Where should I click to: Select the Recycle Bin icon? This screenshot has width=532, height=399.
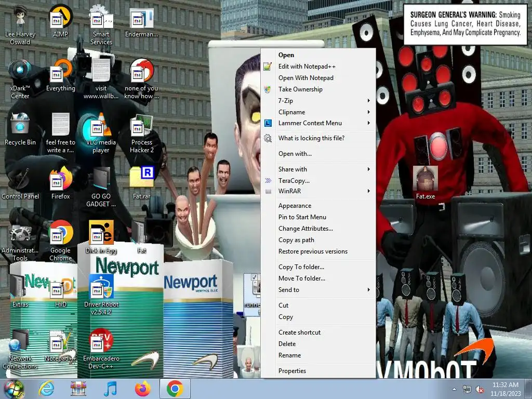coord(20,129)
